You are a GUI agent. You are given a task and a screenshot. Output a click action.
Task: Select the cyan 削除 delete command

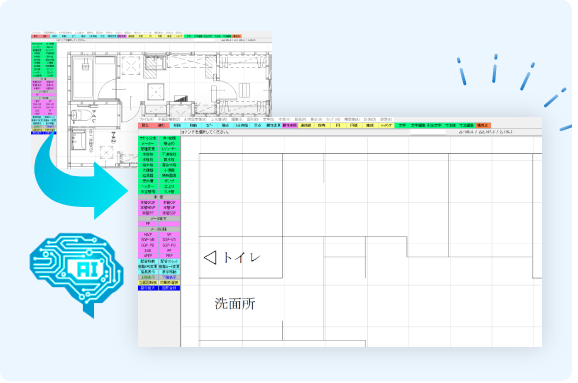pos(177,125)
